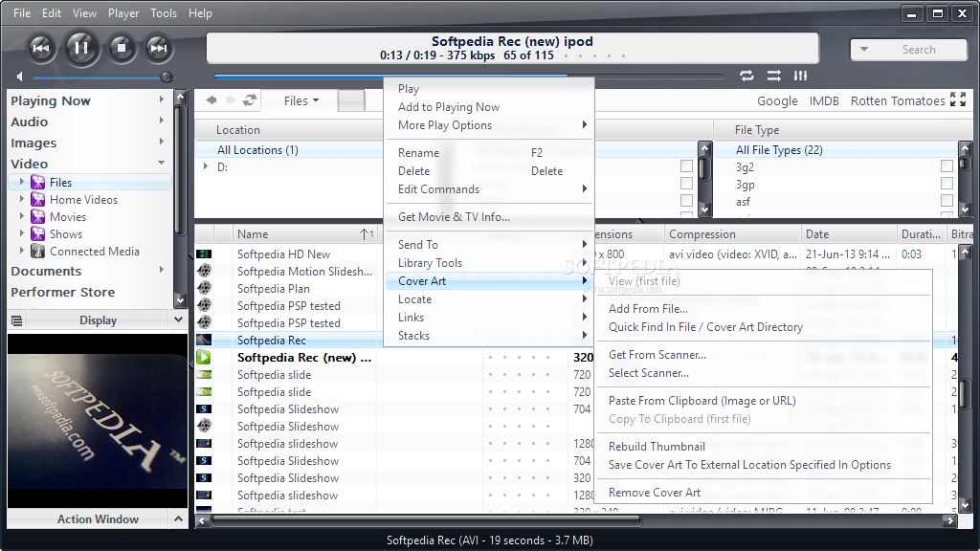Click the Compression column header

732,234
